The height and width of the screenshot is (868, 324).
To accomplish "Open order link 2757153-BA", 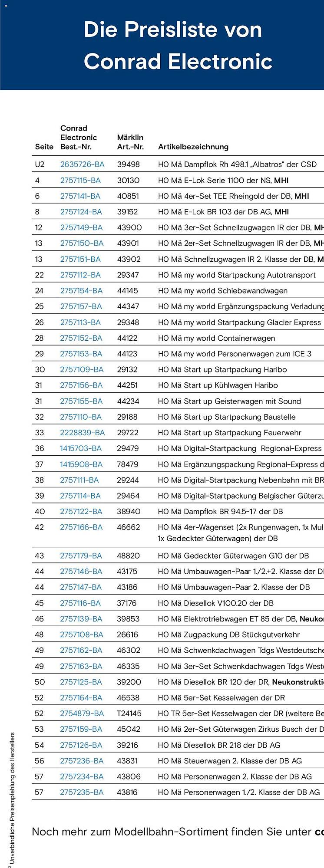I will (x=81, y=354).
